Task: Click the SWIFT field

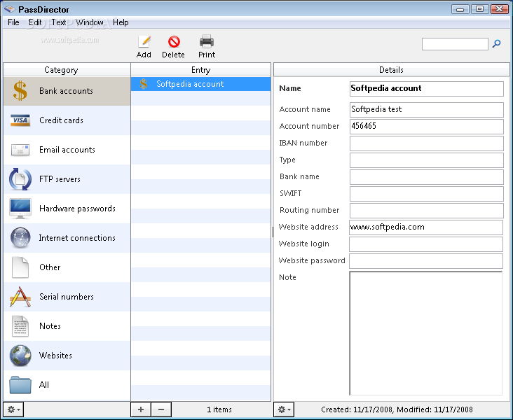Action: 427,194
